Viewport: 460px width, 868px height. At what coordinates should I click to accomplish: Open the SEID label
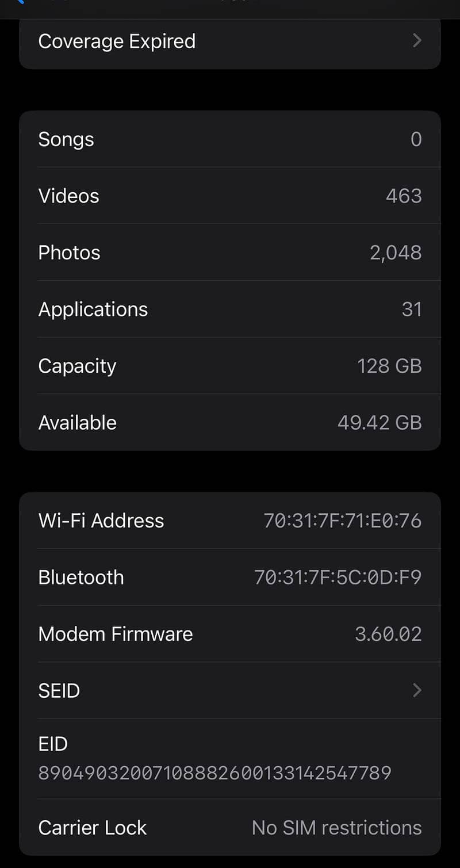point(59,690)
